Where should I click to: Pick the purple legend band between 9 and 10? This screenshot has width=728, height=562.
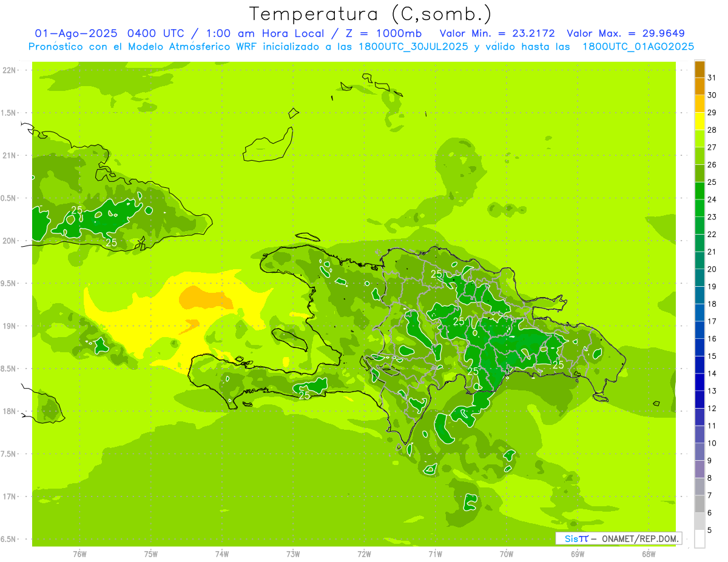(699, 452)
